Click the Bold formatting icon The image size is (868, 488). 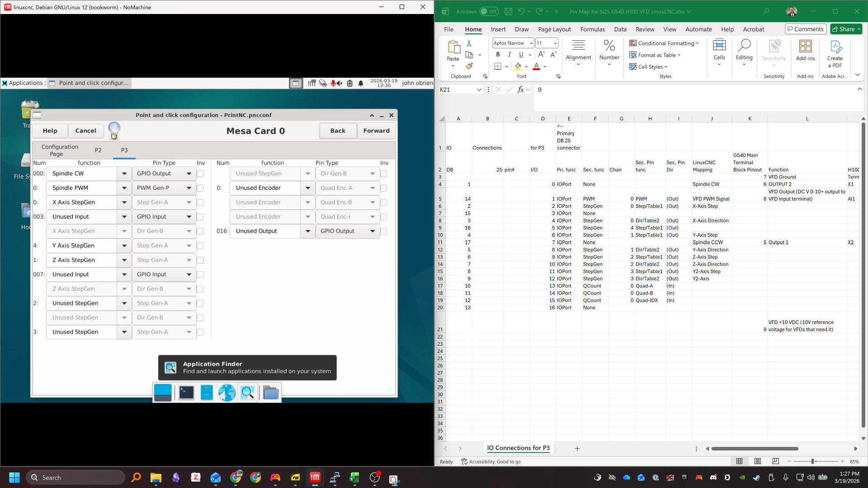pos(498,54)
